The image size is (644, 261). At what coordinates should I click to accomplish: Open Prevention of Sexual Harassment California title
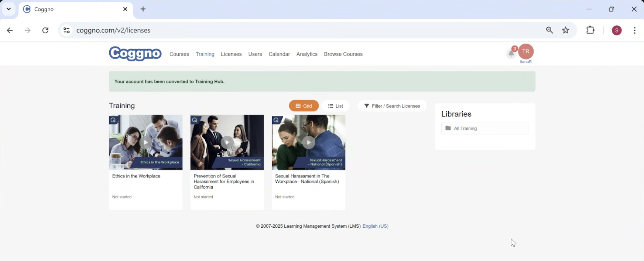(x=224, y=182)
